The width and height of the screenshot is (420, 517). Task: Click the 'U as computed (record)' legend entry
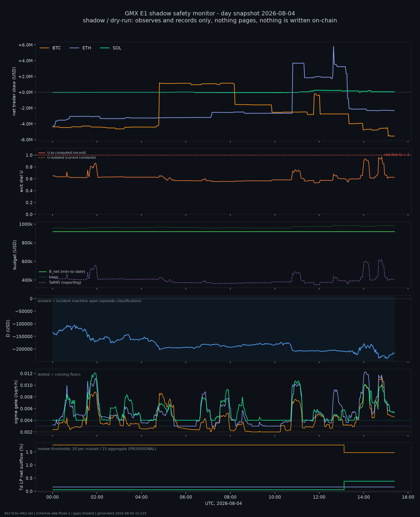pyautogui.click(x=62, y=153)
